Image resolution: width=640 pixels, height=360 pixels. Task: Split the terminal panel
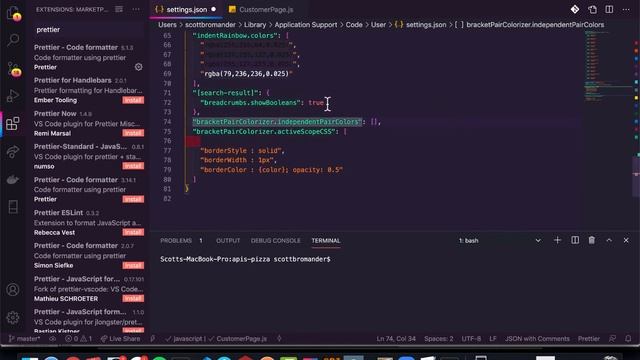(575, 240)
